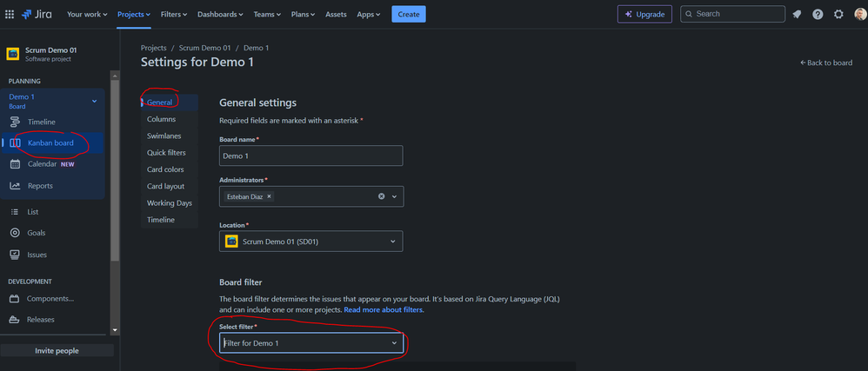
Task: Click the Board name input field
Action: point(311,156)
